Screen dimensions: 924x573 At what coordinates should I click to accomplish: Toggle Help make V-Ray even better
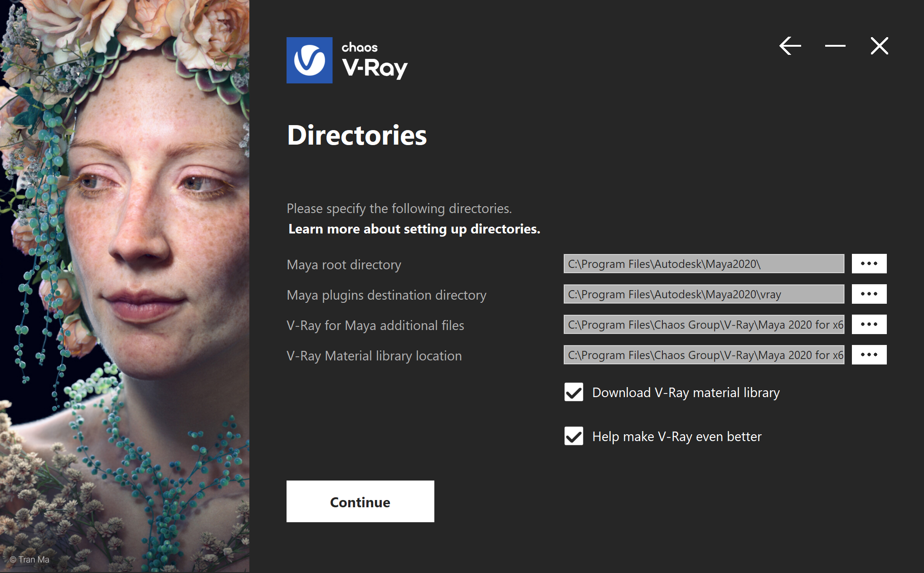(x=574, y=436)
